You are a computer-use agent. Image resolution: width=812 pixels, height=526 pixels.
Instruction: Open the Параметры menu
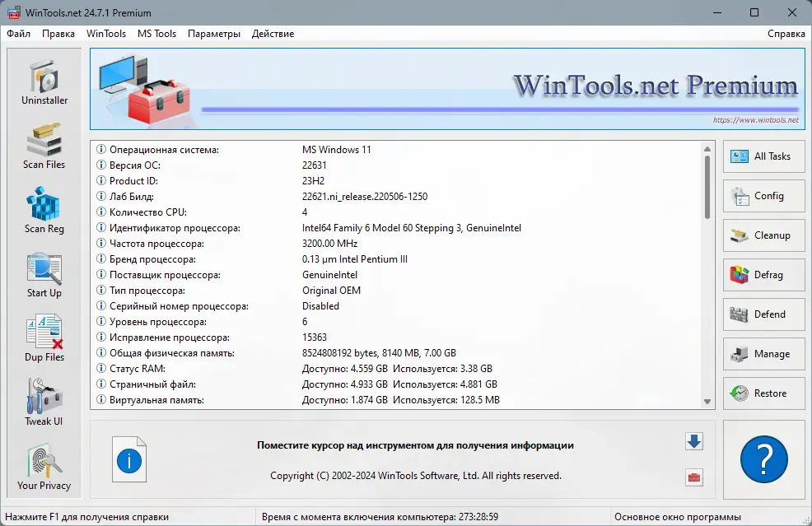click(214, 34)
